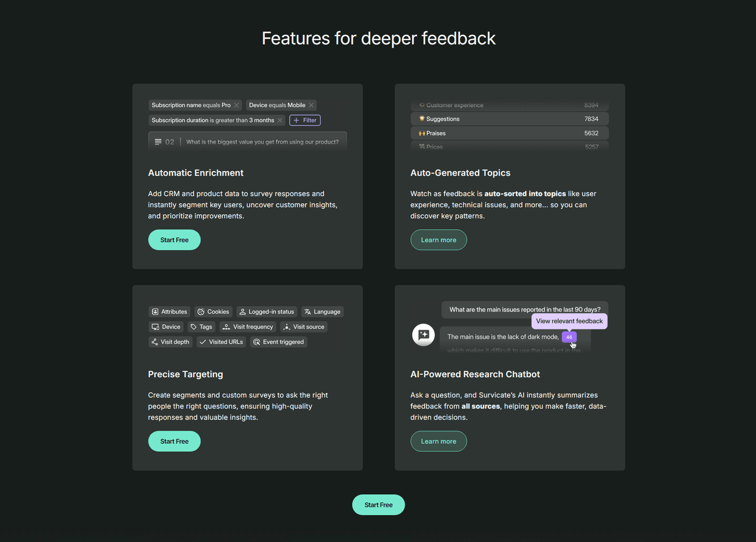Click the View relevant feedback tooltip
This screenshot has height=542, width=756.
tap(569, 321)
